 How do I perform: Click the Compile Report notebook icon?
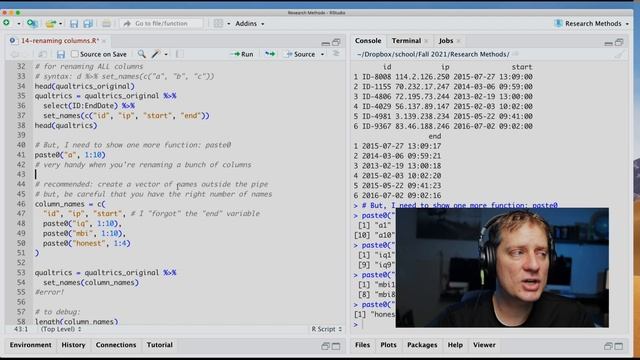[180, 54]
